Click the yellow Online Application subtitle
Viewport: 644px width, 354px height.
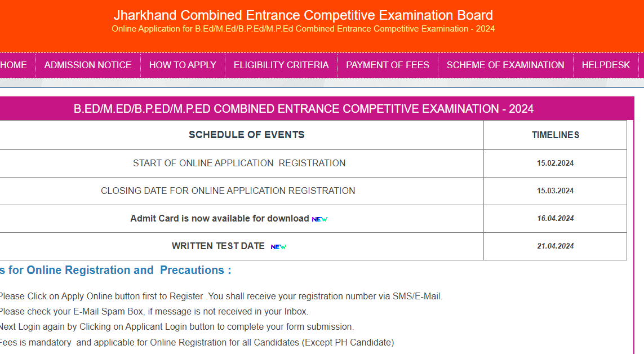tap(303, 29)
